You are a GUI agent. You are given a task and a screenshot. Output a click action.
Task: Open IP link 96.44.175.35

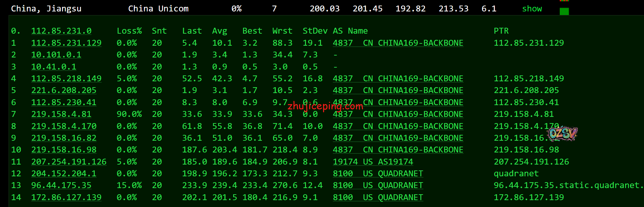[61, 185]
